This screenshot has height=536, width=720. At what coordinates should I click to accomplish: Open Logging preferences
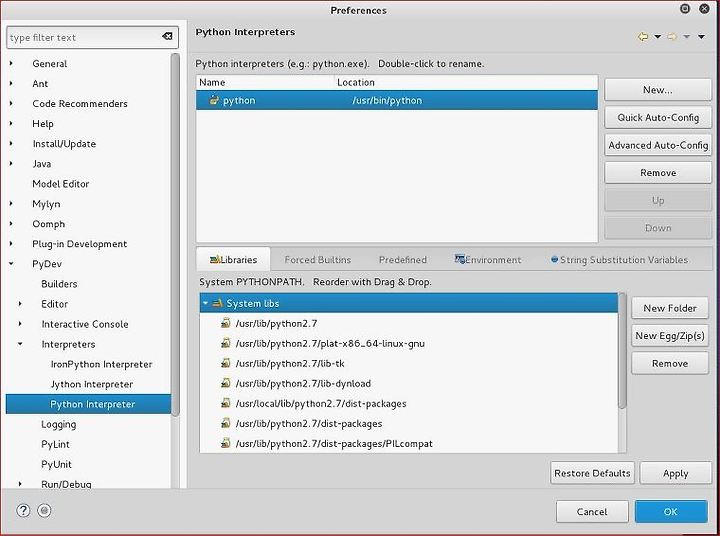58,424
